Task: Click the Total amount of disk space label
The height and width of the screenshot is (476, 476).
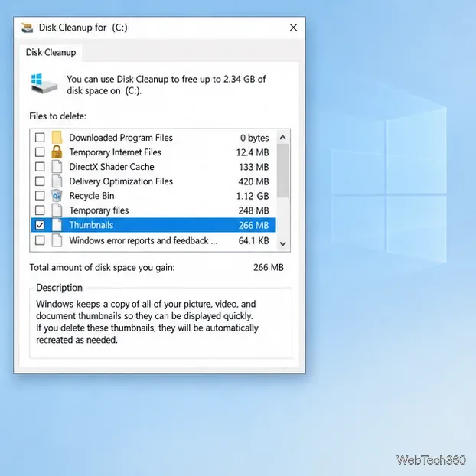Action: coord(102,267)
